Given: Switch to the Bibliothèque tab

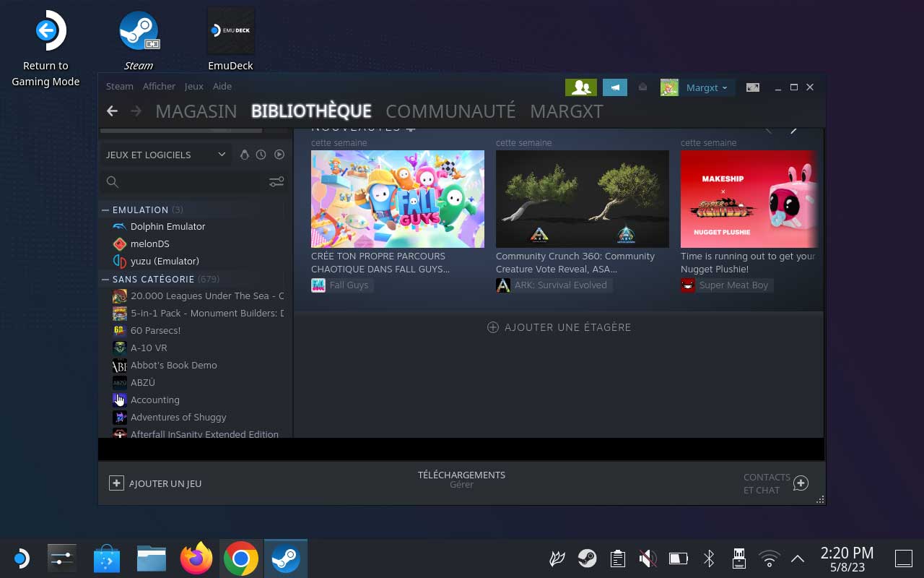Looking at the screenshot, I should click(311, 111).
